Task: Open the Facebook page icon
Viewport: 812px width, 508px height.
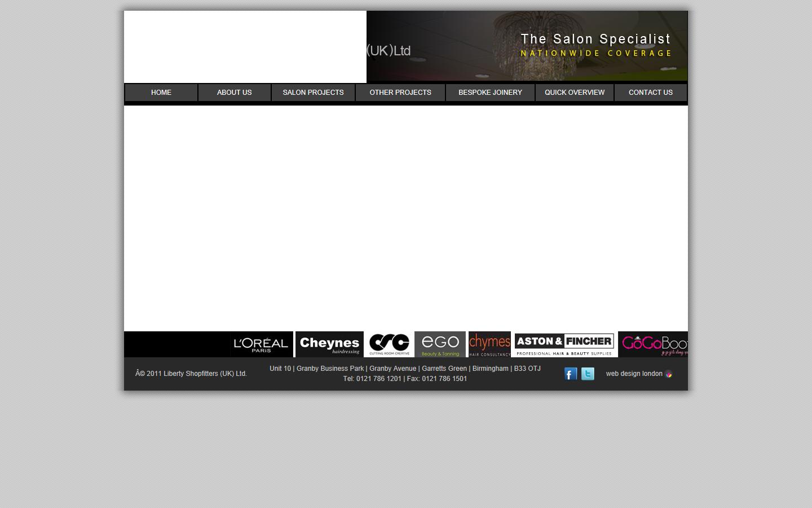Action: (x=570, y=374)
